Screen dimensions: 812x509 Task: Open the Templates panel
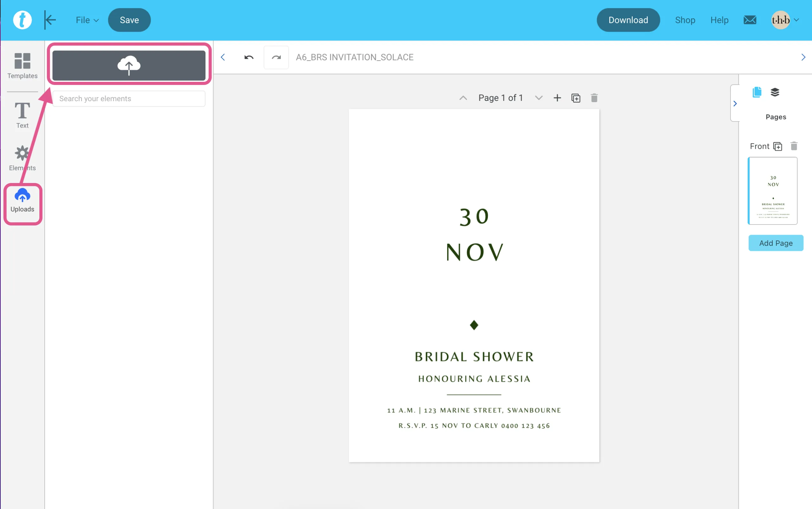(22, 66)
